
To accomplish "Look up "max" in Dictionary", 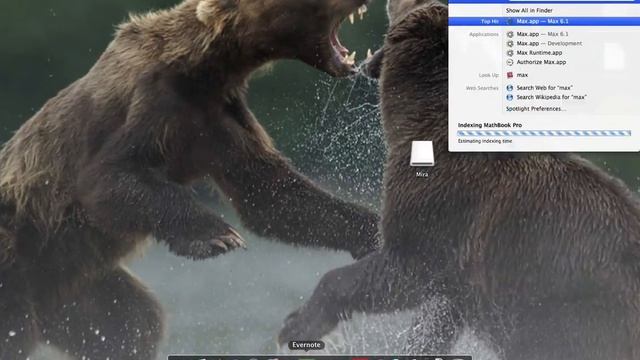I will (517, 75).
